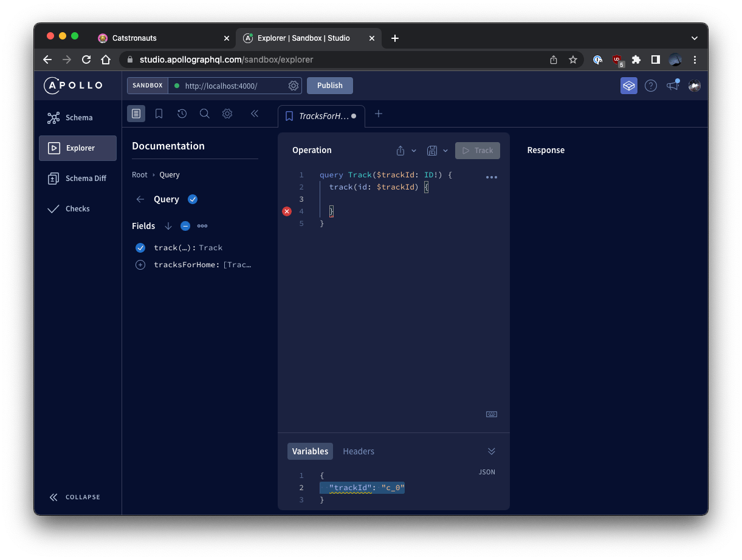Open the operation editor three-dots menu
Viewport: 742px width, 560px height.
tap(492, 177)
